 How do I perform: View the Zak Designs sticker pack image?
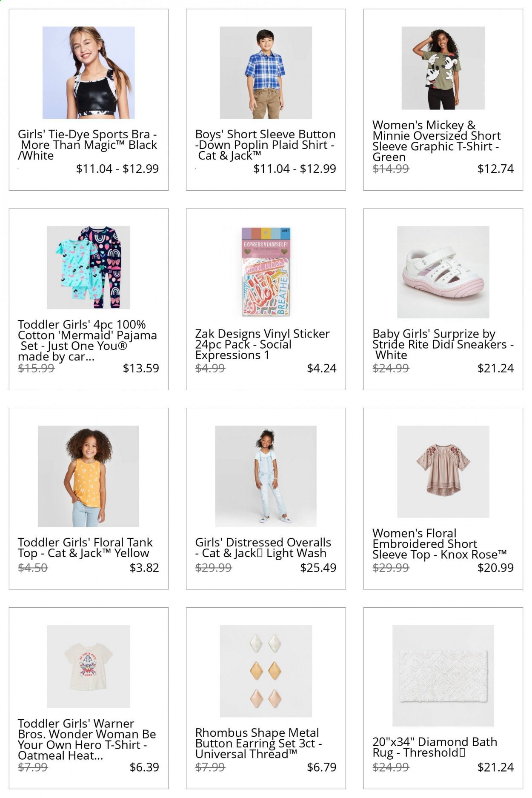(266, 272)
